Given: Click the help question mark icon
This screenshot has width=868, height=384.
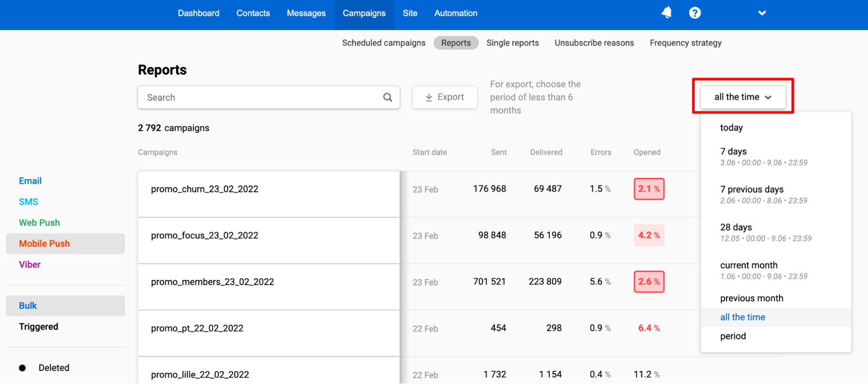Looking at the screenshot, I should tap(695, 13).
